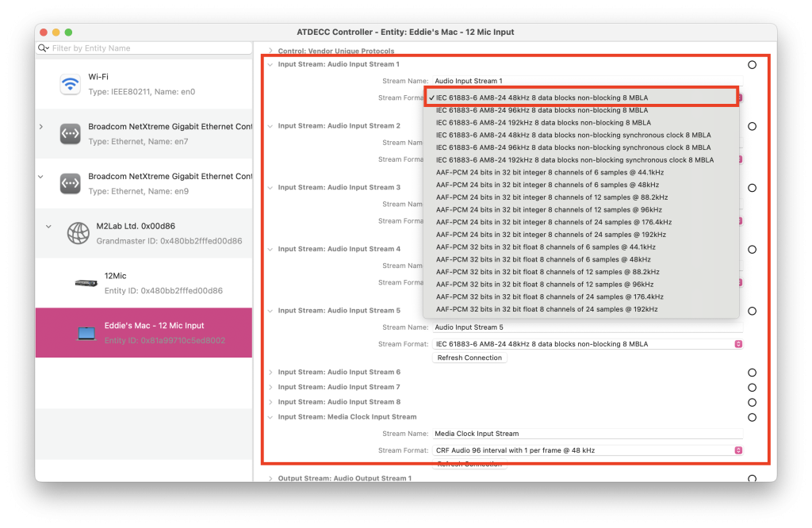
Task: Click the M2Lab Ltd. globe icon
Action: [x=78, y=233]
